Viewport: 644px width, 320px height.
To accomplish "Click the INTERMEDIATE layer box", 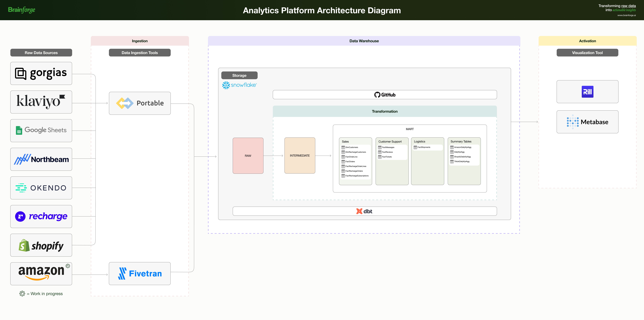I will pos(300,155).
